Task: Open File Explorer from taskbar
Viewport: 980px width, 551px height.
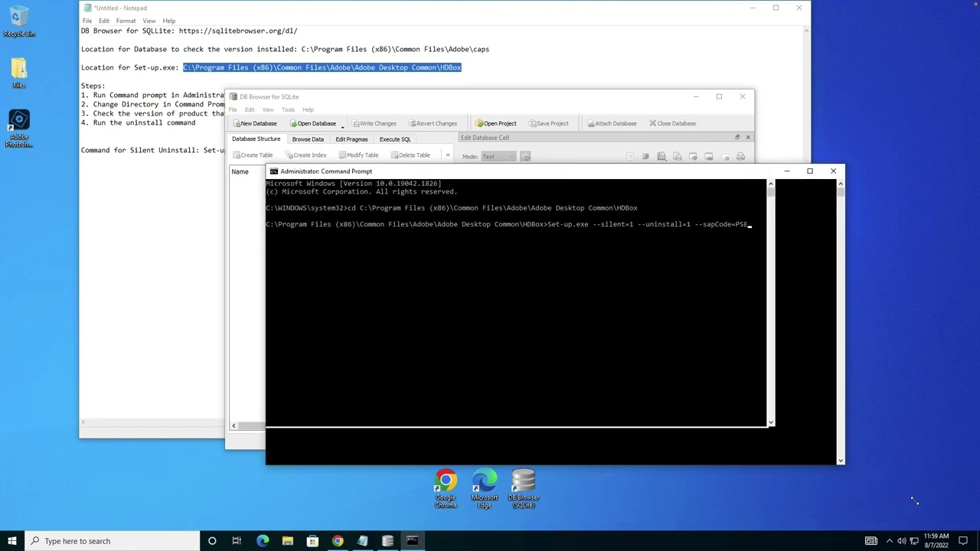Action: pos(288,541)
